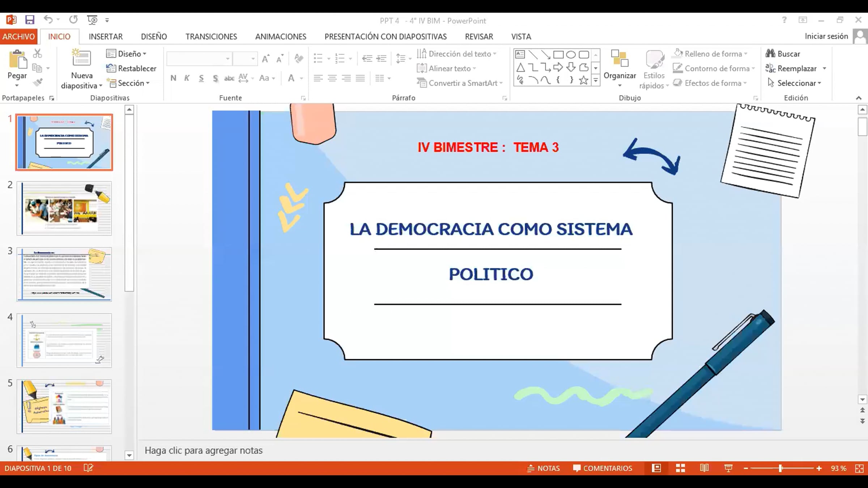Select the star shape in shapes gallery

583,80
